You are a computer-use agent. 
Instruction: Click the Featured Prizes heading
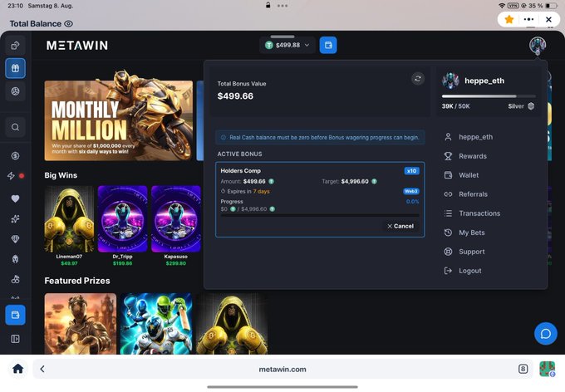point(77,281)
